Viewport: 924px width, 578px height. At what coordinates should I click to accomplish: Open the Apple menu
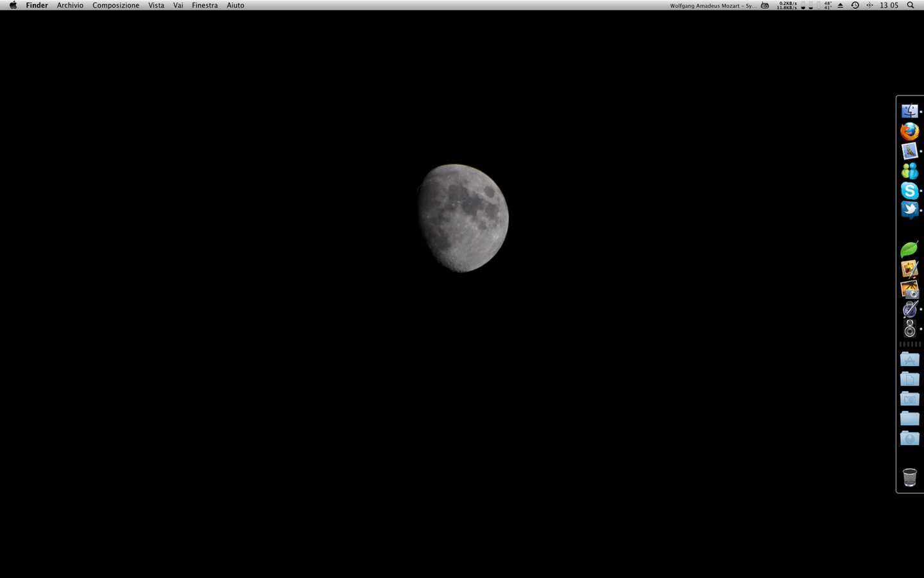pyautogui.click(x=13, y=5)
